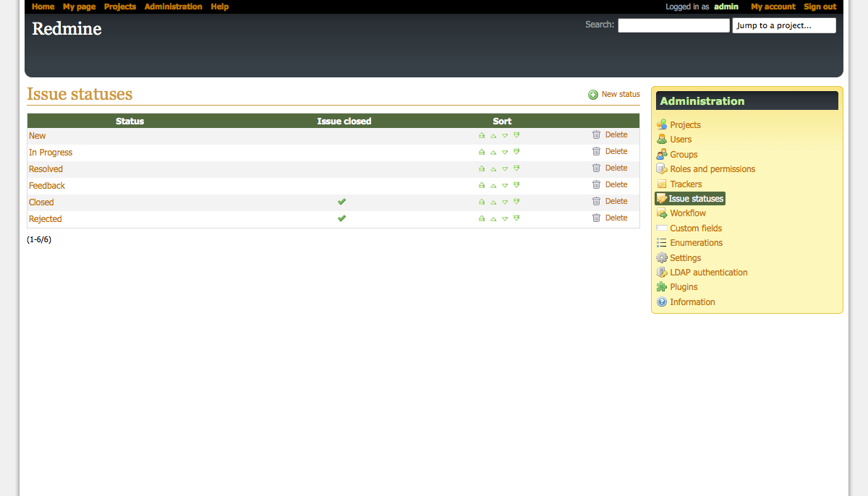Move Closed status down one
This screenshot has height=496, width=868.
505,202
